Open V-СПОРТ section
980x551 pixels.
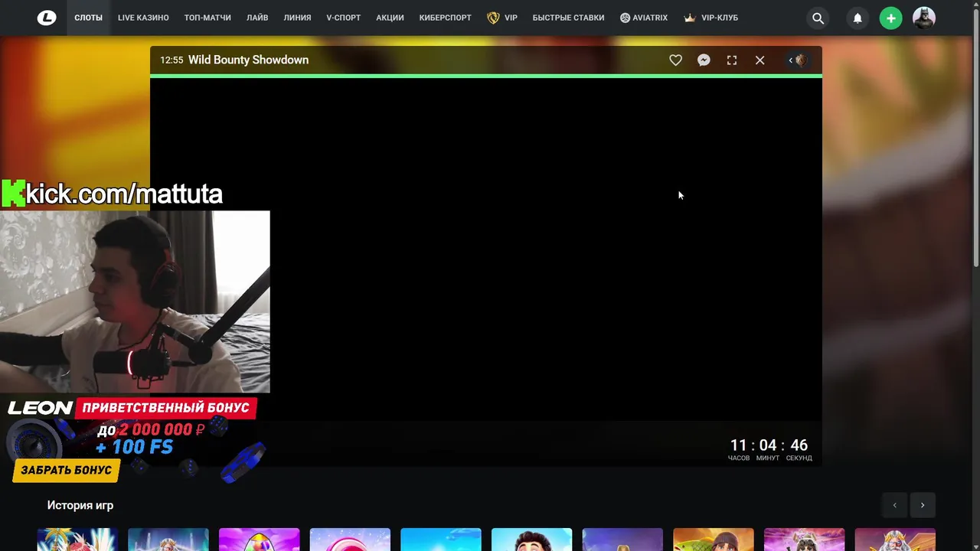pos(343,18)
